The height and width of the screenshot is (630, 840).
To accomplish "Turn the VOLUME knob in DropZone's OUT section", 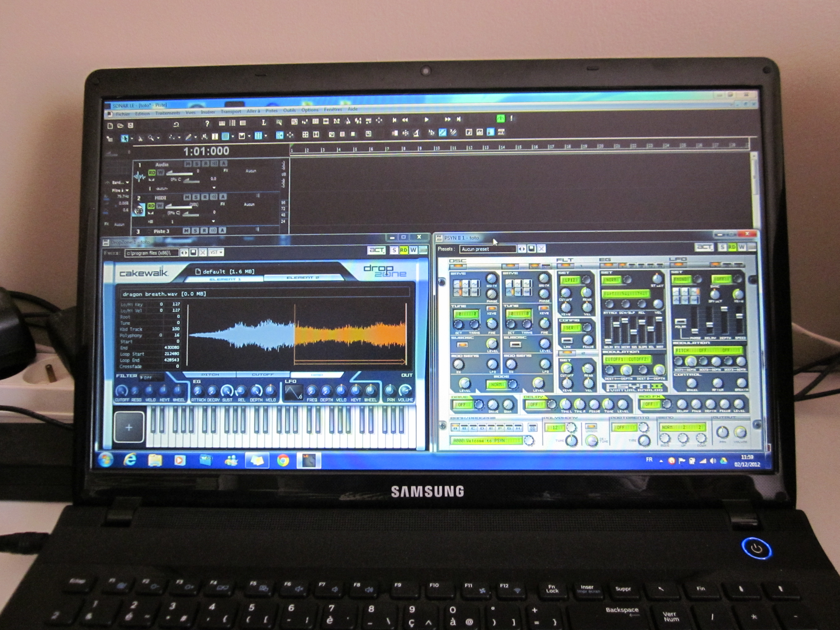I will click(x=406, y=391).
